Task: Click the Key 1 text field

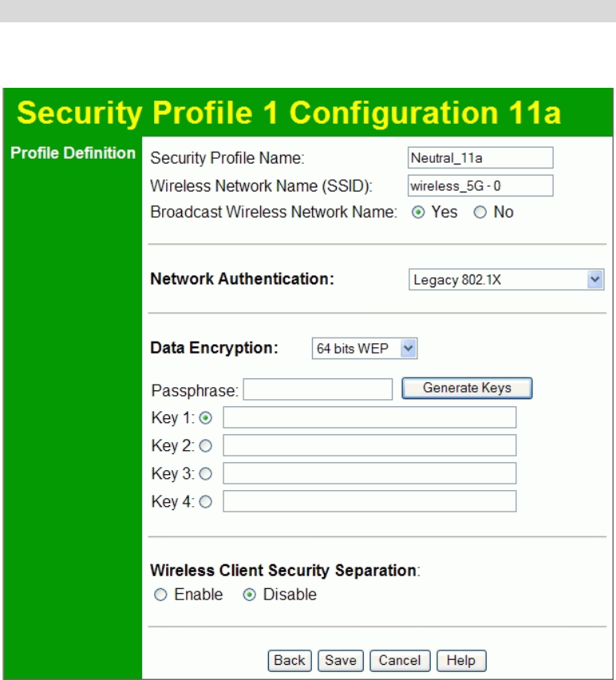Action: pyautogui.click(x=369, y=417)
